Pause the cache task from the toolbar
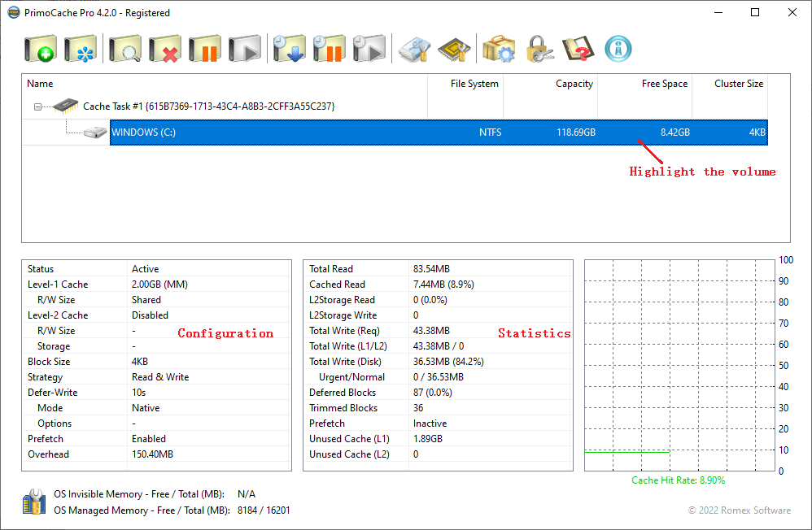The width and height of the screenshot is (812, 530). (x=205, y=49)
